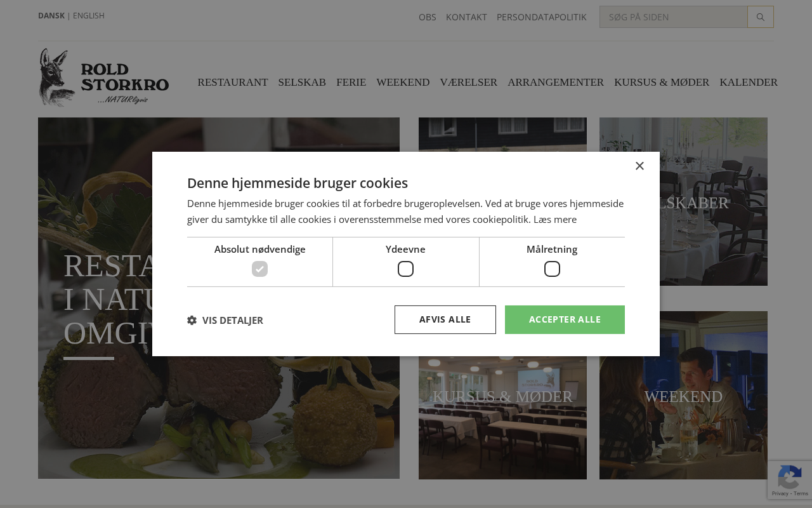Enable the Ydeevne cookies checkbox
The width and height of the screenshot is (812, 508).
[x=405, y=269]
